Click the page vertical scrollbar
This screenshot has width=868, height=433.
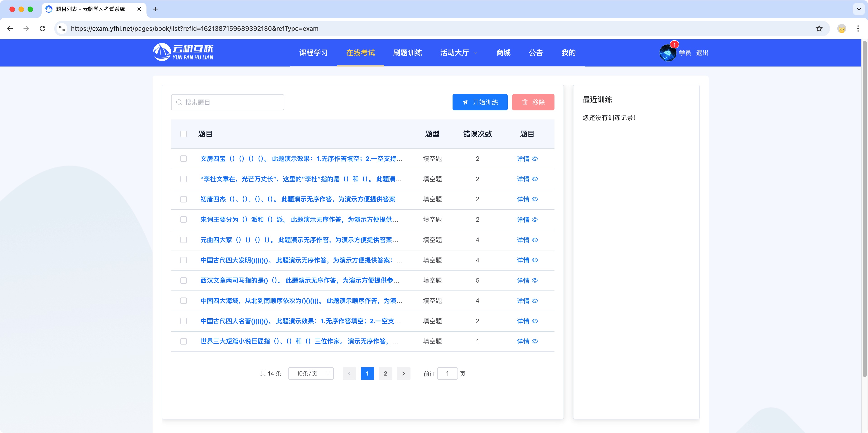[865, 209]
